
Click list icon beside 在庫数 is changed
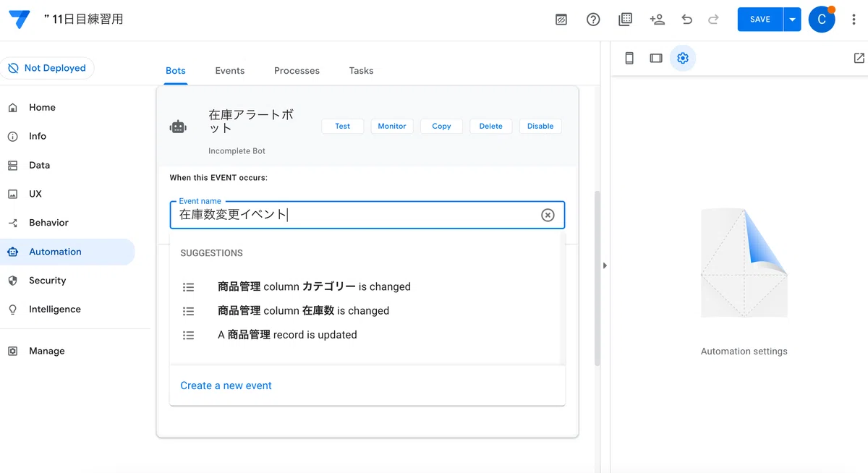pos(188,311)
